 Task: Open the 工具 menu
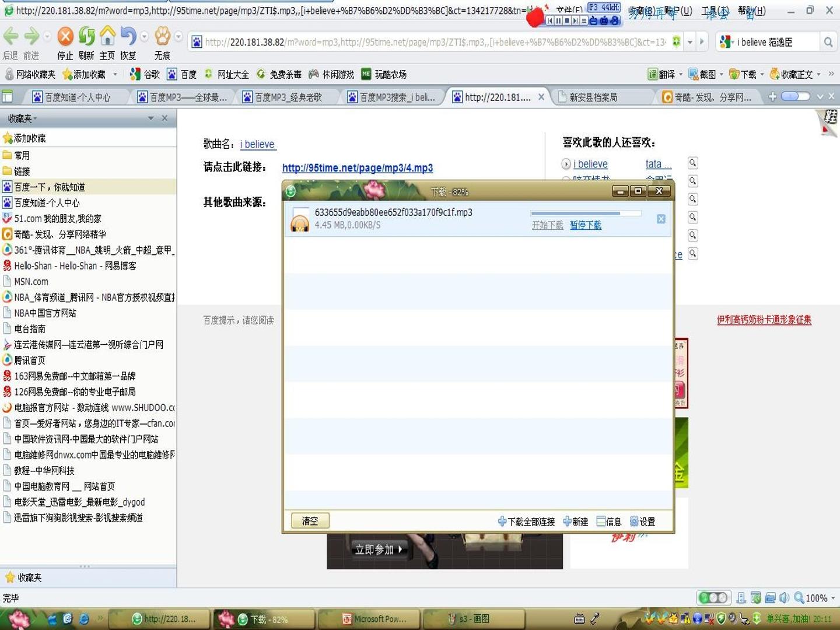tap(715, 11)
